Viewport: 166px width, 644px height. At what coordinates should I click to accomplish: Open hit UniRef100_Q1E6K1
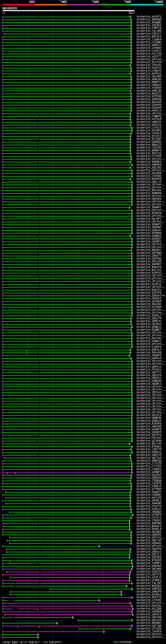point(149,25)
